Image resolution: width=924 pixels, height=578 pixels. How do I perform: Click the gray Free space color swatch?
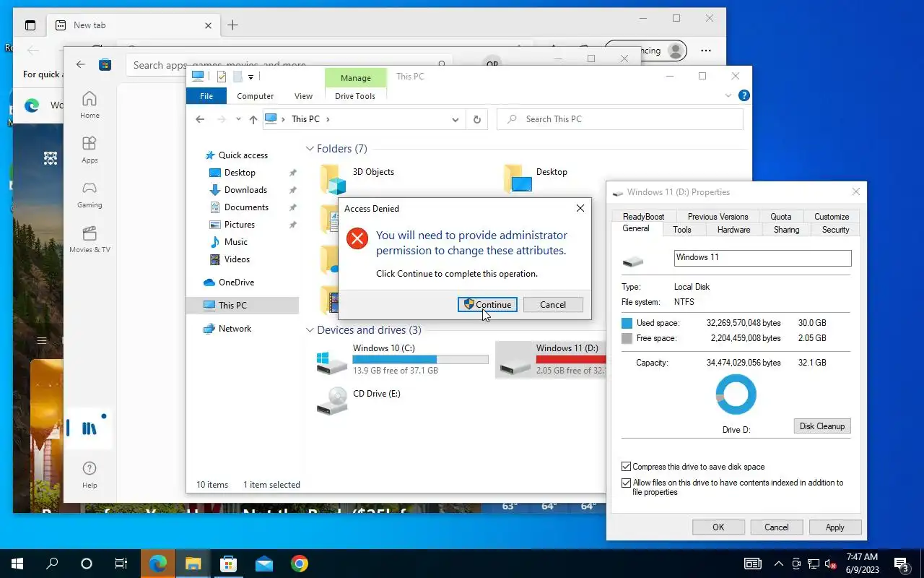coord(627,338)
